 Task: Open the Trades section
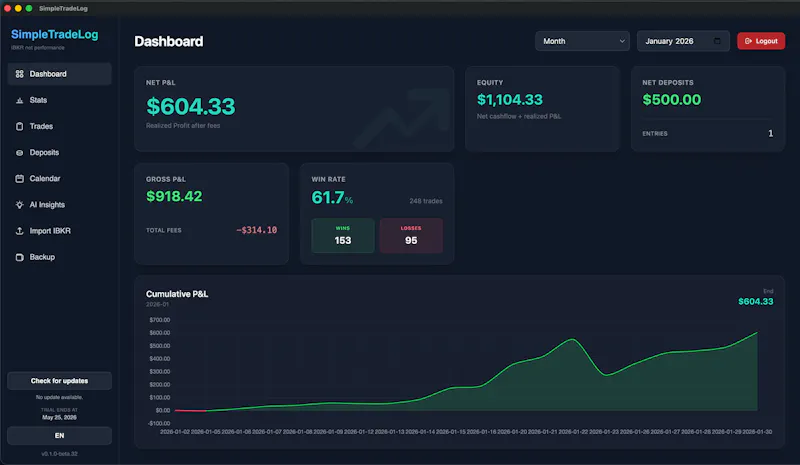click(59, 126)
